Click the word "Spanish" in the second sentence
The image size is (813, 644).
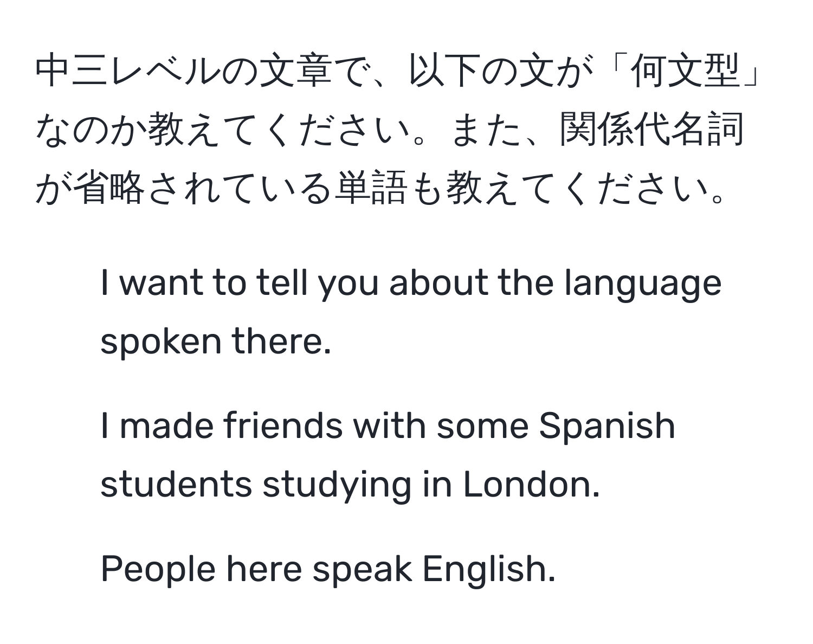point(607,427)
